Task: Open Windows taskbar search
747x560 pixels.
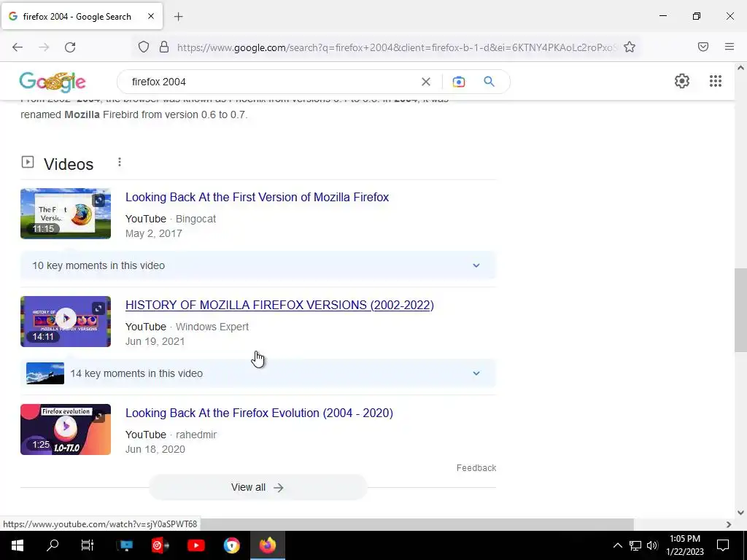Action: click(x=53, y=545)
